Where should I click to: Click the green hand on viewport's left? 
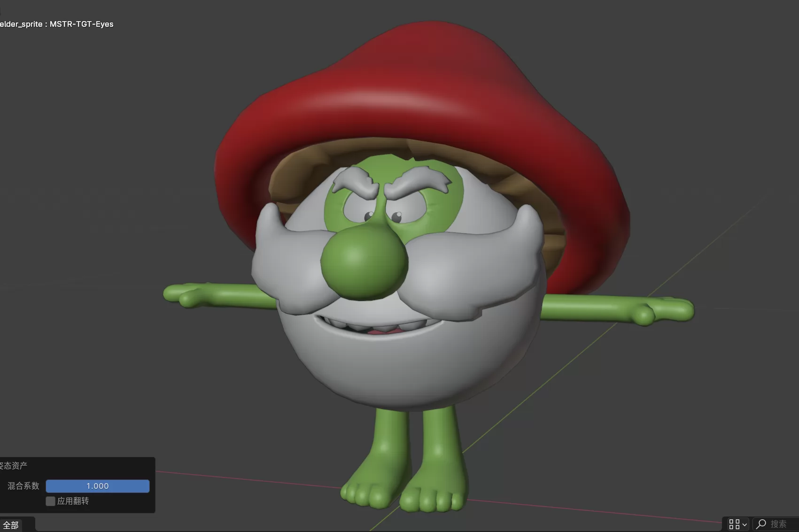(x=188, y=294)
